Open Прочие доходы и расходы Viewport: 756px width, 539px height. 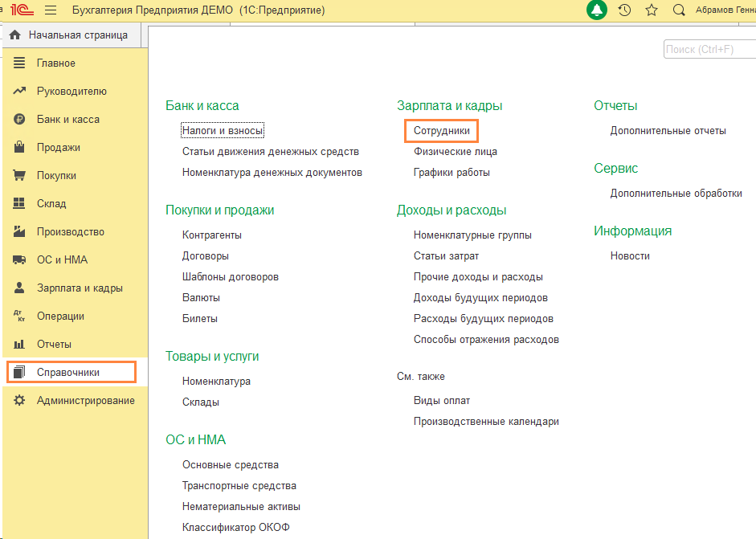[478, 277]
